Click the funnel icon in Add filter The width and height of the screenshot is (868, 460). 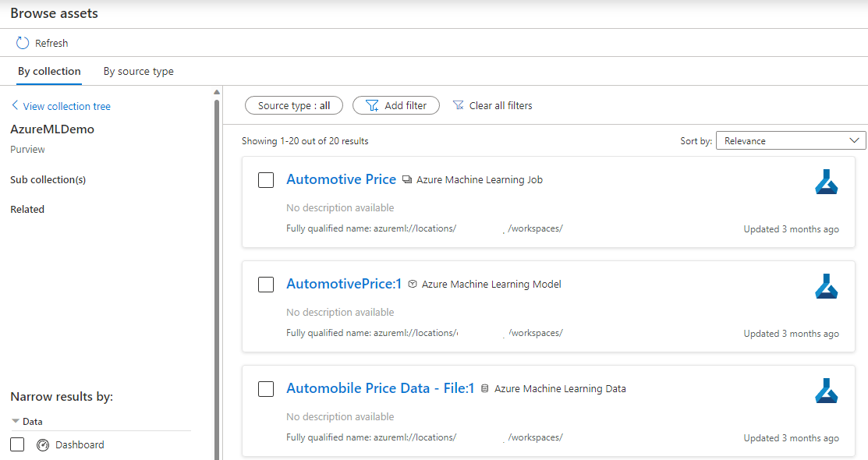pyautogui.click(x=372, y=106)
